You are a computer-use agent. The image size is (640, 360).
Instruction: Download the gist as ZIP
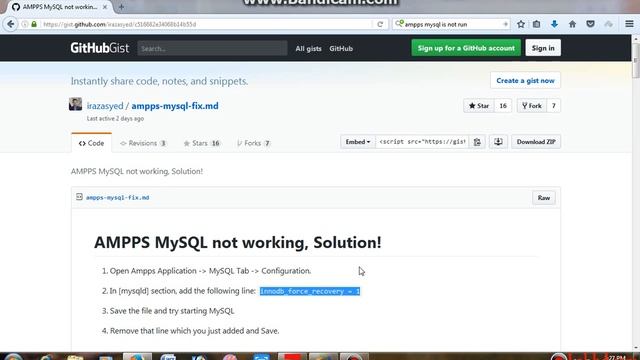(x=536, y=142)
